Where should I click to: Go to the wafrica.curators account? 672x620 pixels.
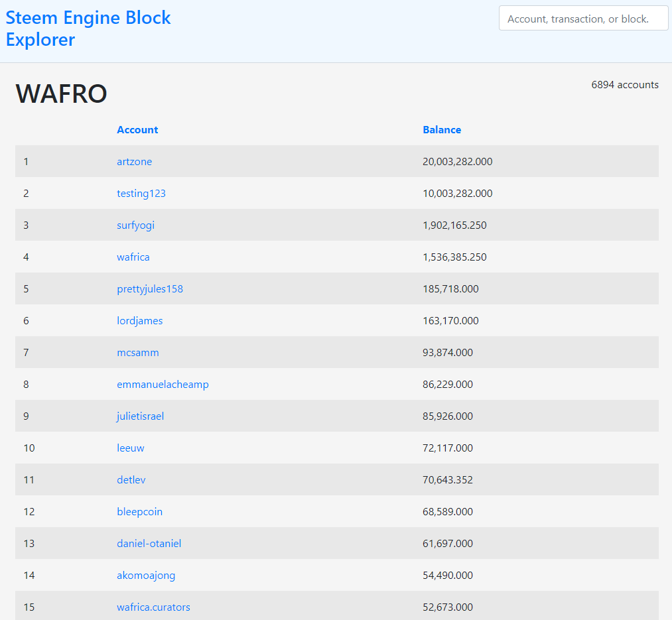click(153, 607)
